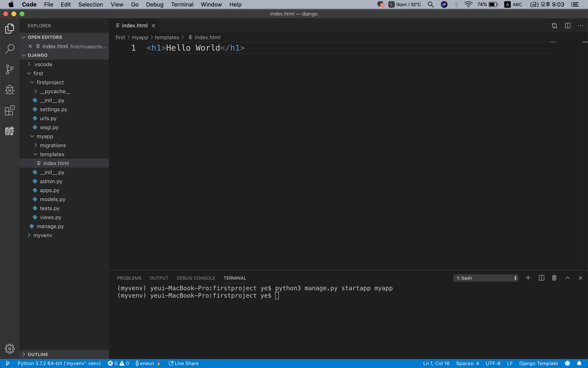Click Live Share in status bar
The image size is (588, 368).
[x=184, y=363]
